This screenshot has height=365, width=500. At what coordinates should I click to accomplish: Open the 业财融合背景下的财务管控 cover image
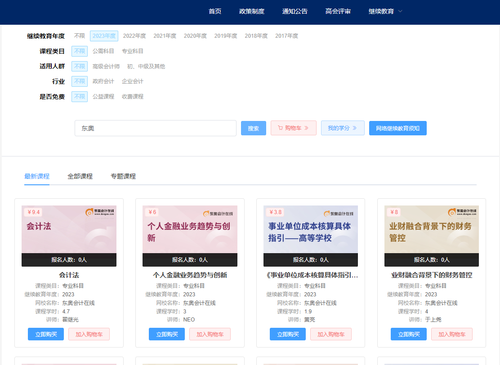[432, 229]
